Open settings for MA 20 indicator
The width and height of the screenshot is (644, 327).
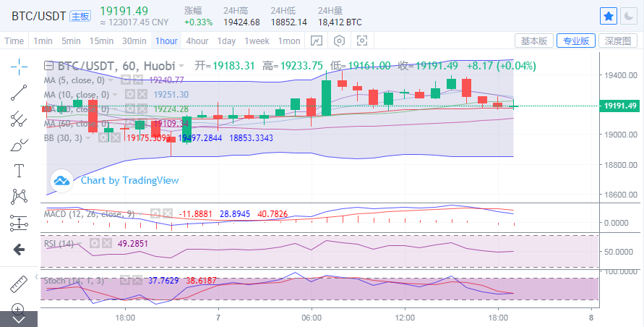pyautogui.click(x=130, y=109)
